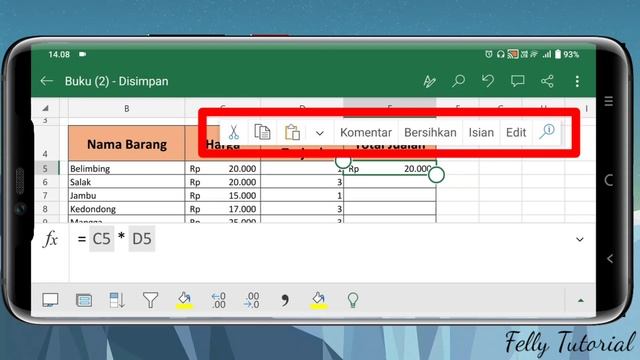
Task: Select Belimbing's price cell in Harga column
Action: coord(223,169)
